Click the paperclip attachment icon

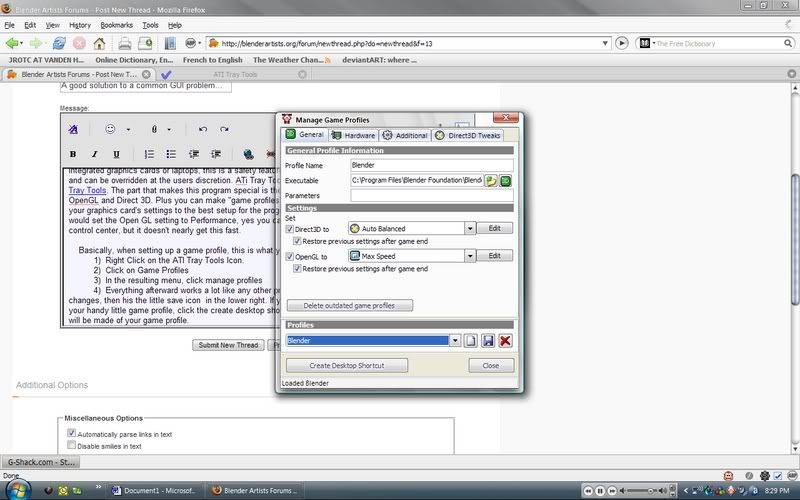pyautogui.click(x=154, y=129)
